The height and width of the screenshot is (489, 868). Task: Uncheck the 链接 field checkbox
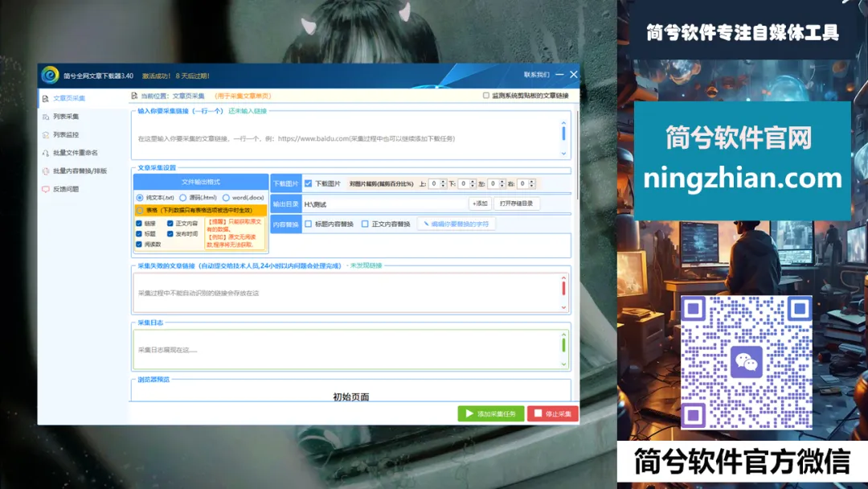coord(139,224)
